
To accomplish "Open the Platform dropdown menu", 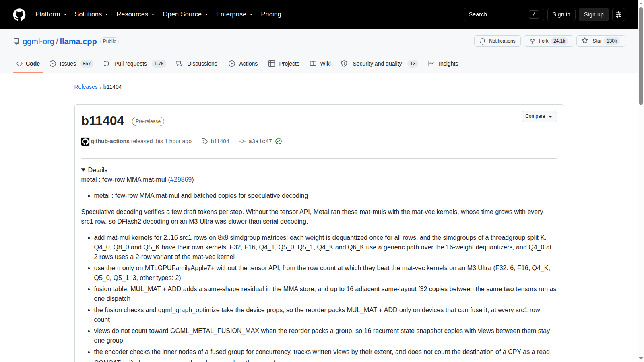I will click(51, 14).
